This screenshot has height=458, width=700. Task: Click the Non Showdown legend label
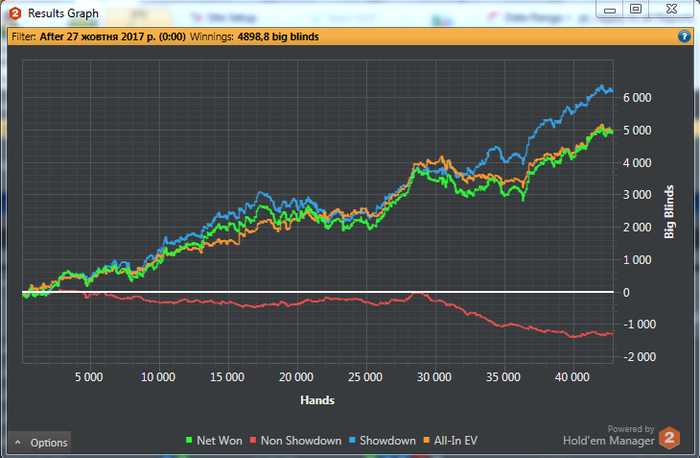click(301, 441)
